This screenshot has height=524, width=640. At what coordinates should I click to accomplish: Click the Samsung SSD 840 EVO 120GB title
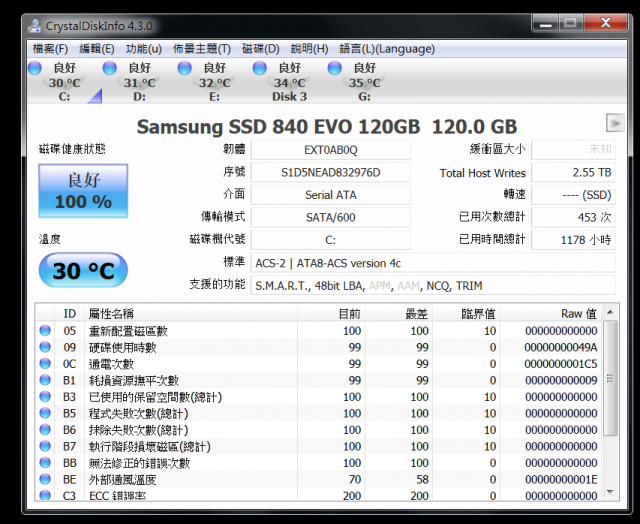point(327,127)
